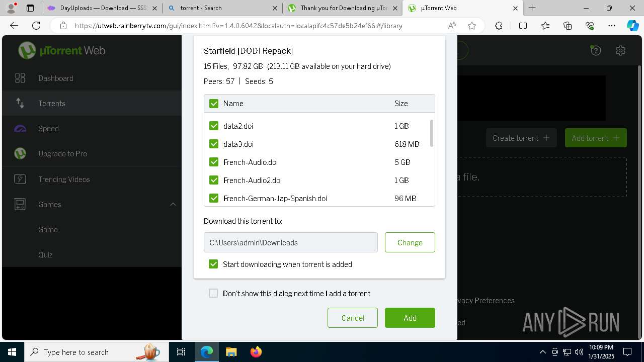Open the Quiz submenu item
Screen dimensions: 644x362
[x=45, y=254]
